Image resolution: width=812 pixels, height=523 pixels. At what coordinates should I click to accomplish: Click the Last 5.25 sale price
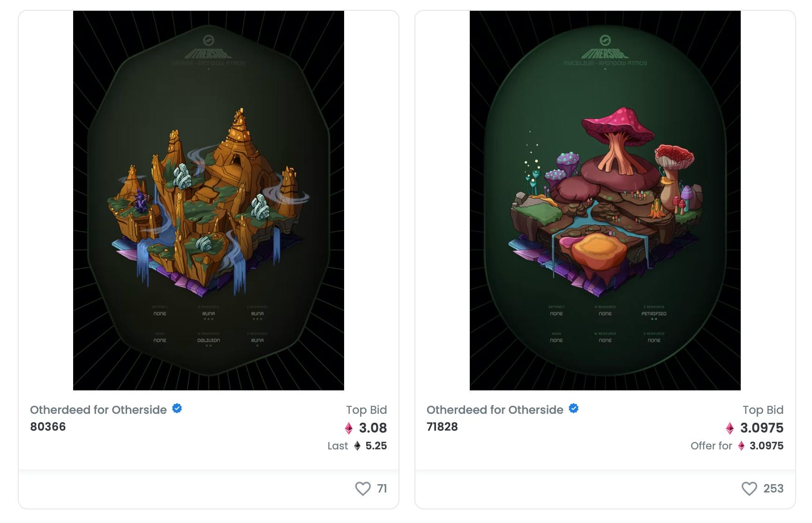(x=357, y=446)
